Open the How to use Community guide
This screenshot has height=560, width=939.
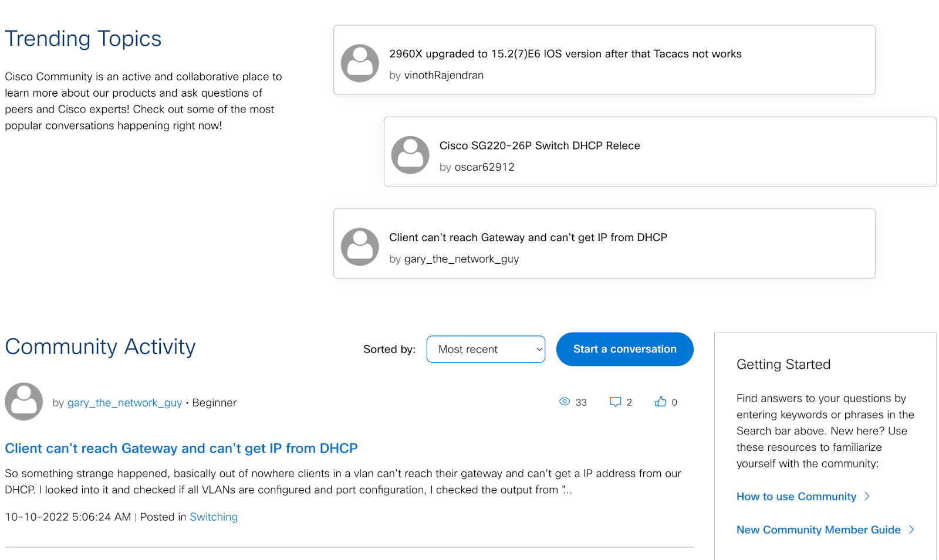click(795, 496)
